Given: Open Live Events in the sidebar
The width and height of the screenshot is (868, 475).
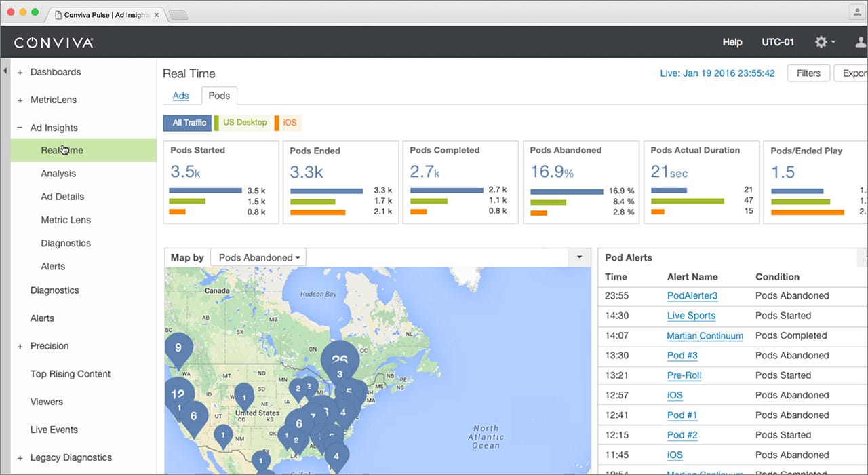Looking at the screenshot, I should 54,430.
